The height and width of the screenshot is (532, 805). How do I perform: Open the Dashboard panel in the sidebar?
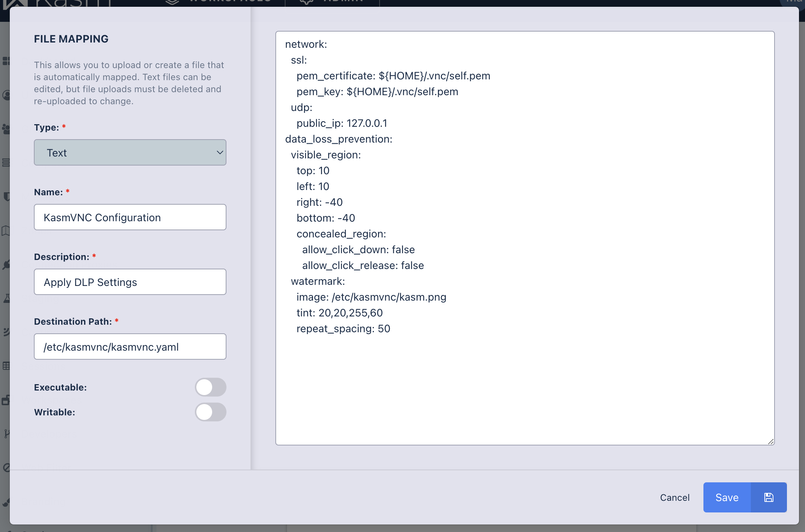(x=6, y=61)
